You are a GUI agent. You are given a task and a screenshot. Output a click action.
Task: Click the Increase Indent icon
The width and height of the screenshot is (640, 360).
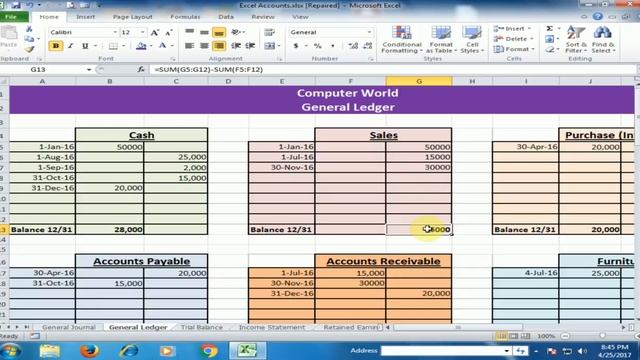click(250, 46)
